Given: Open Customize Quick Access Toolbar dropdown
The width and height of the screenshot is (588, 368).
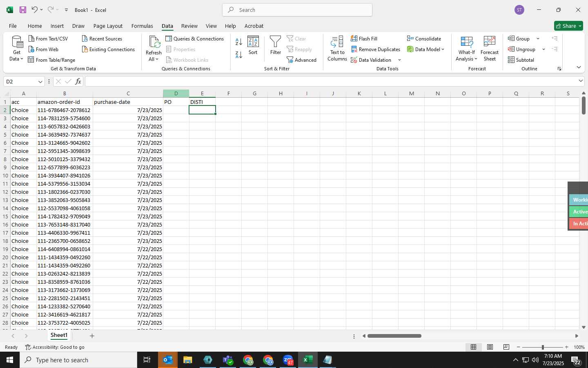Looking at the screenshot, I should pyautogui.click(x=66, y=10).
